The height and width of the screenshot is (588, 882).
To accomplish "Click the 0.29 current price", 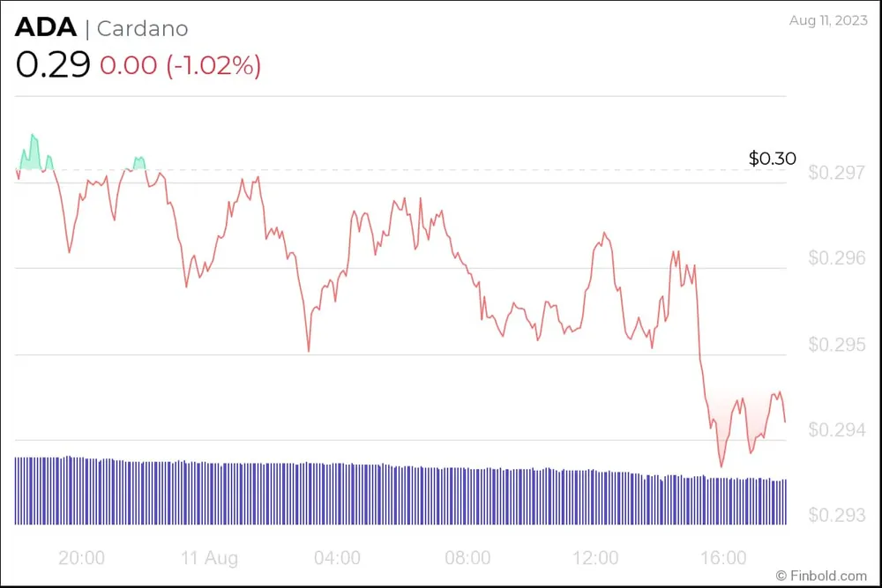I will pyautogui.click(x=53, y=66).
